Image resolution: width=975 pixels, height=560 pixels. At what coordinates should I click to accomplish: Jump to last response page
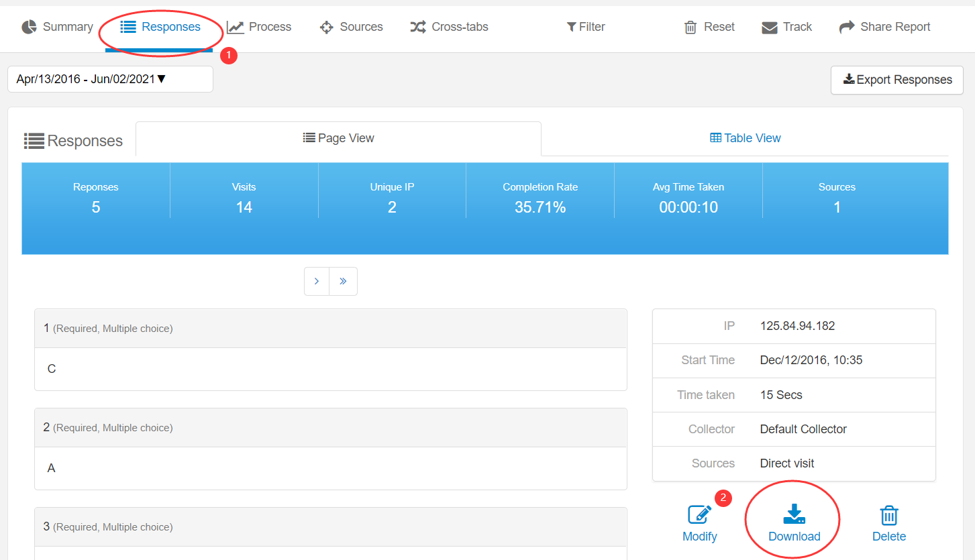tap(343, 282)
